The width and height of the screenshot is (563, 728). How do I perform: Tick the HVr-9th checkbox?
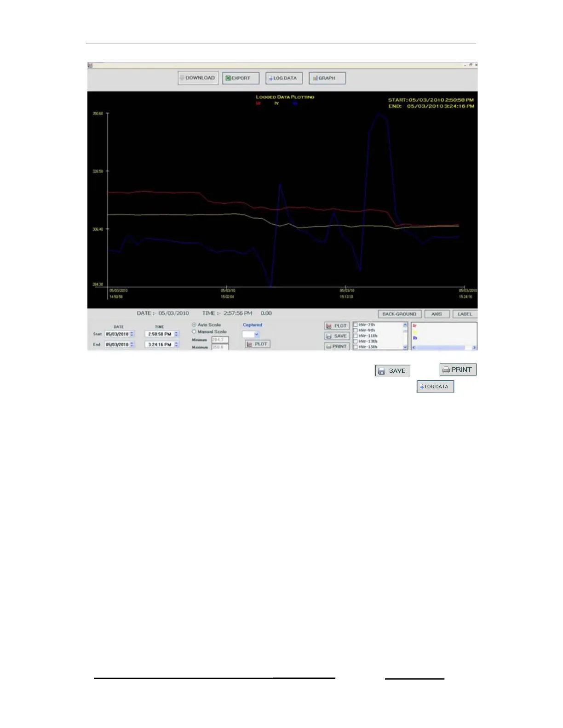[356, 330]
